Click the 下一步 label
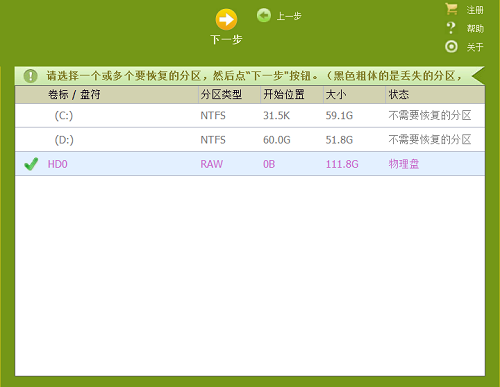500x387 pixels. [x=226, y=40]
